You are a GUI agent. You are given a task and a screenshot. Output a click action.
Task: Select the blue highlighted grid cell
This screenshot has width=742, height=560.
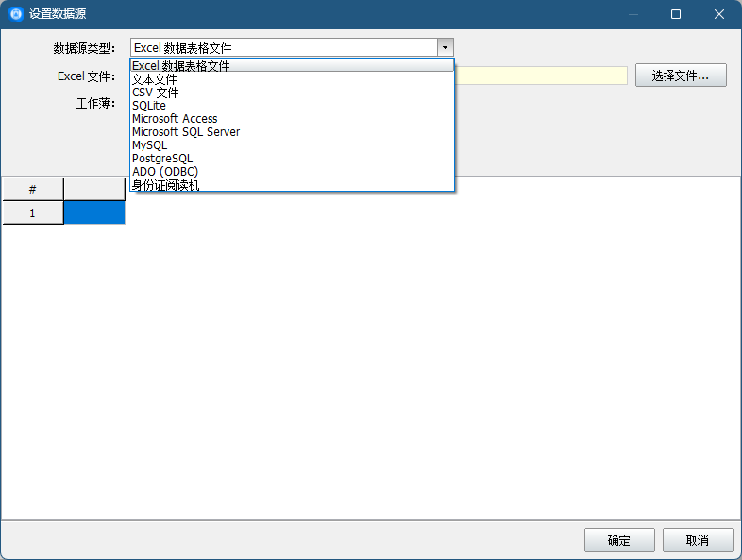[94, 213]
